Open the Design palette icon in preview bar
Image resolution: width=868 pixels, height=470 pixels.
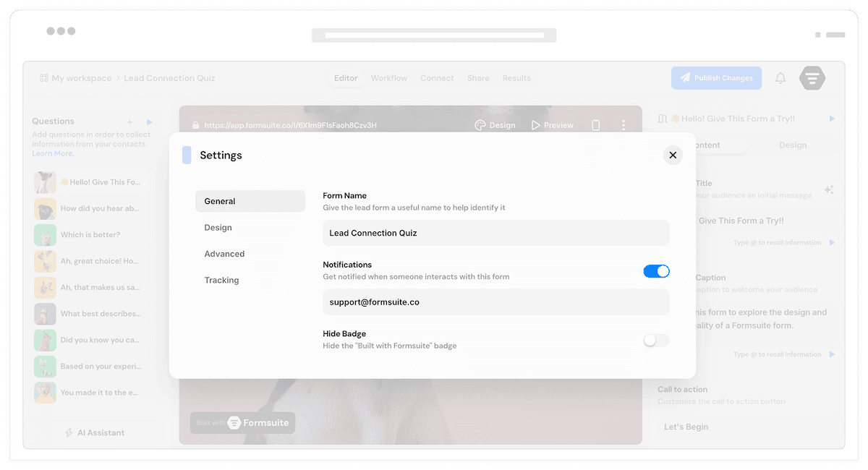[x=480, y=125]
